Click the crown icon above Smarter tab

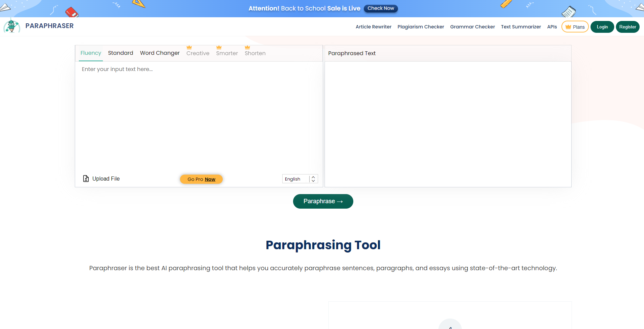(219, 47)
